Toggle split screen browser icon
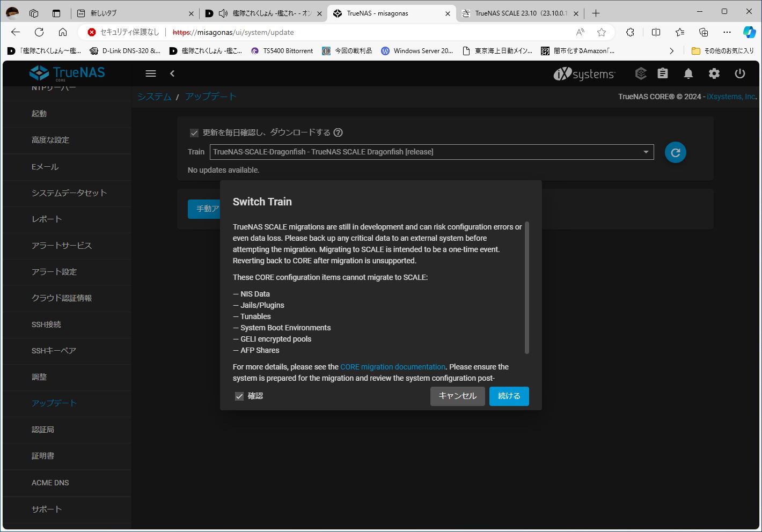 [656, 32]
